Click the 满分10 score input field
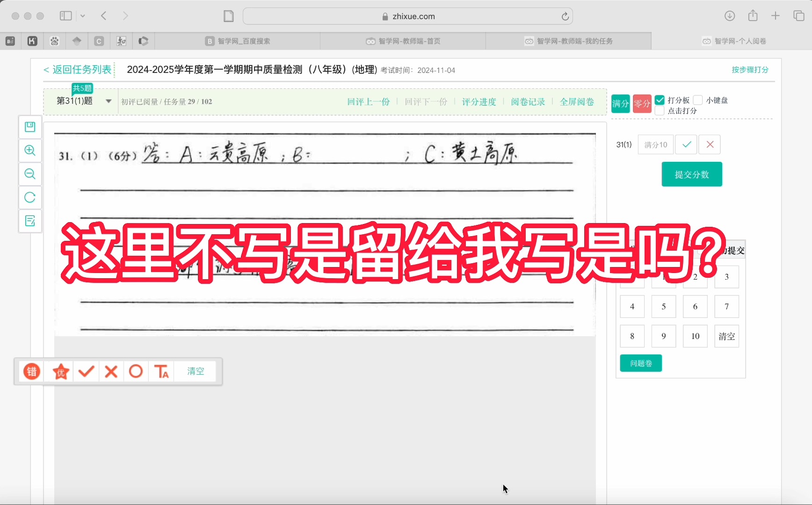Viewport: 812px width, 505px height. coord(656,144)
